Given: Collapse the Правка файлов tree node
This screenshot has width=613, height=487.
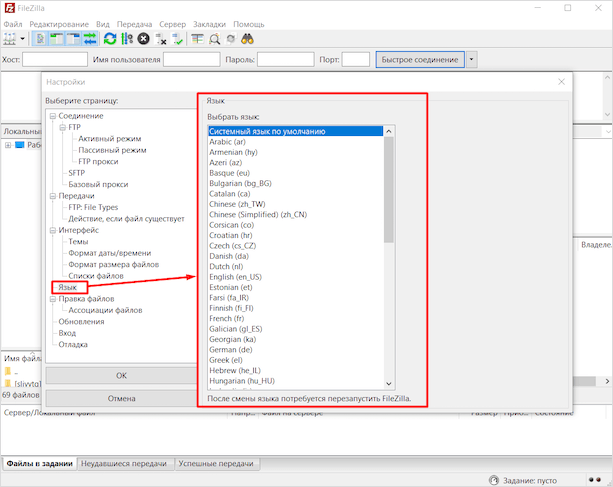Looking at the screenshot, I should point(51,299).
